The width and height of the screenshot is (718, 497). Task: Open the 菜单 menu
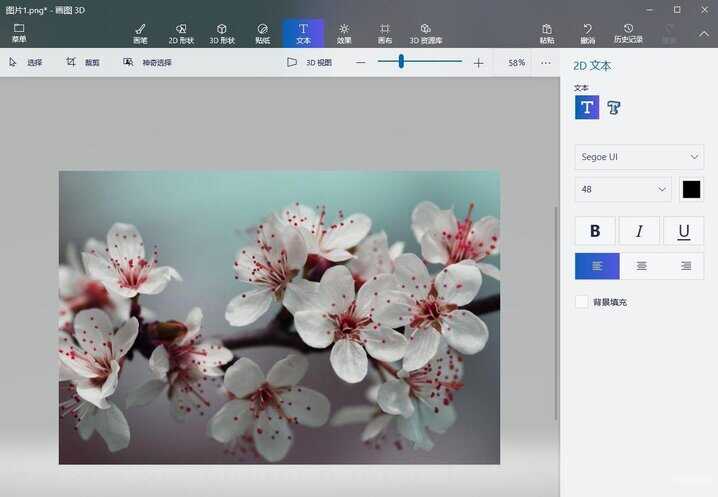(19, 33)
